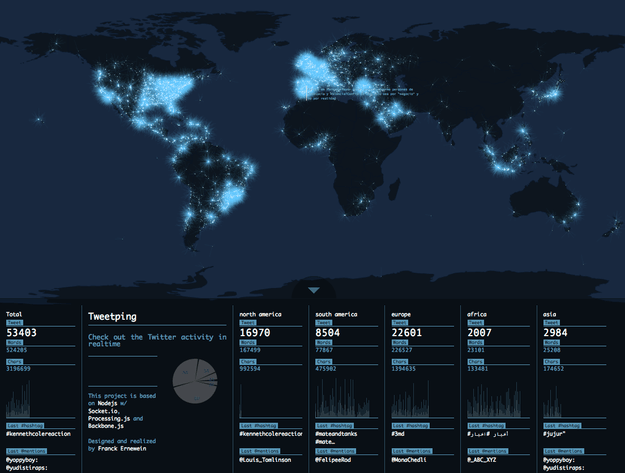Click the asia column heading
The width and height of the screenshot is (625, 473).
[549, 314]
